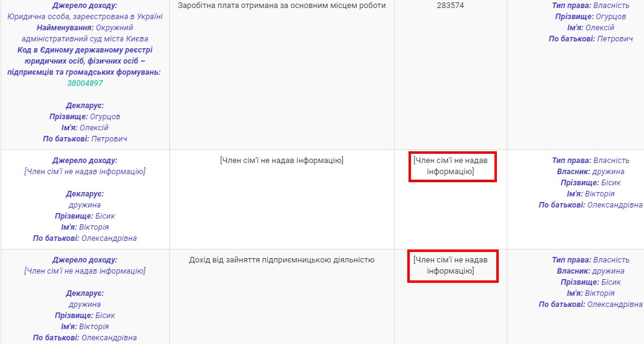The width and height of the screenshot is (644, 344).
Task: Click 'Код в Єдиному державному реєстрі' label text
Action: point(85,50)
